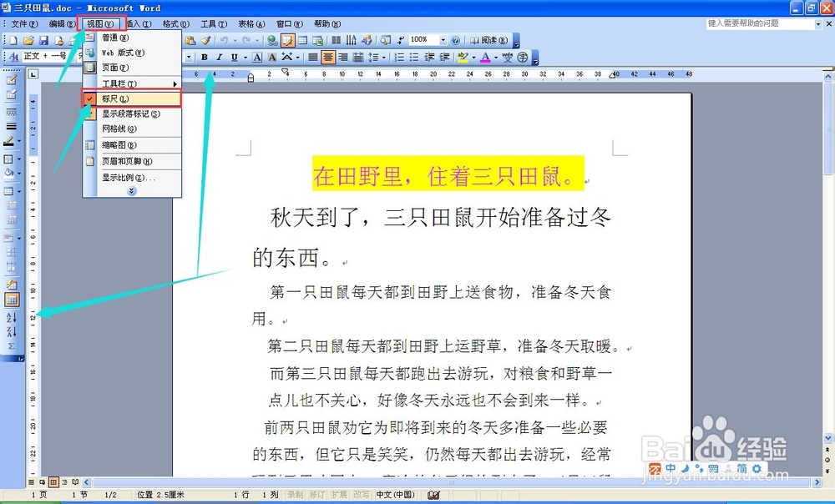Click the Open folder icon

point(28,40)
